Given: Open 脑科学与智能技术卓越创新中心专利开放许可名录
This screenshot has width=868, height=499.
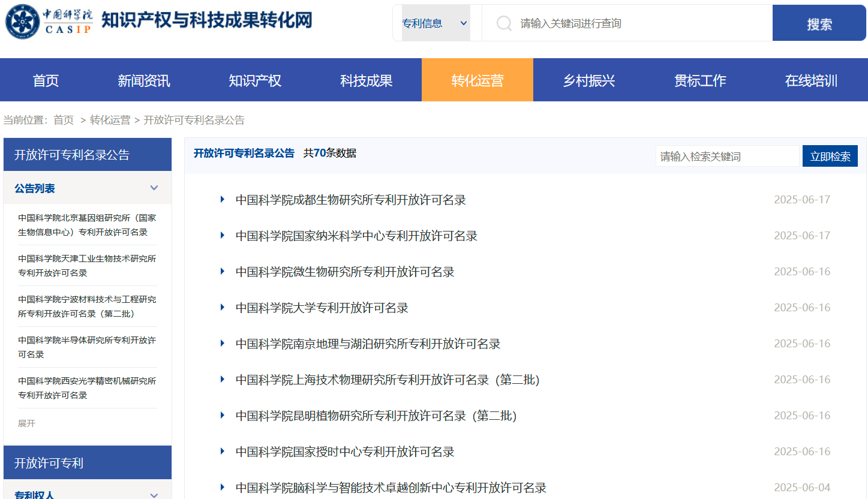Looking at the screenshot, I should (391, 488).
